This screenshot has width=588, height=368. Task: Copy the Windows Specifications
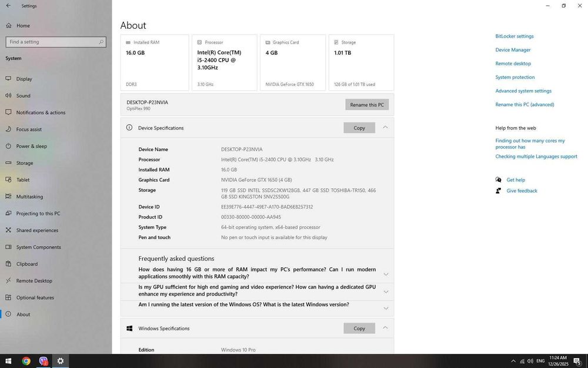click(359, 328)
